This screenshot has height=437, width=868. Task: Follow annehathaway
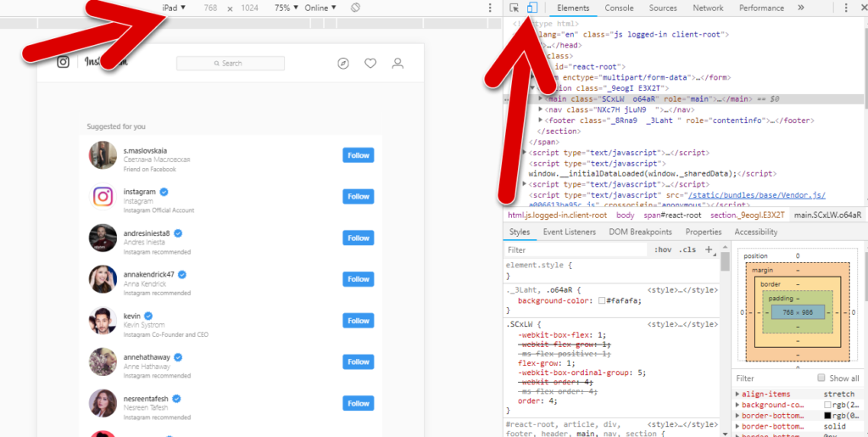359,362
